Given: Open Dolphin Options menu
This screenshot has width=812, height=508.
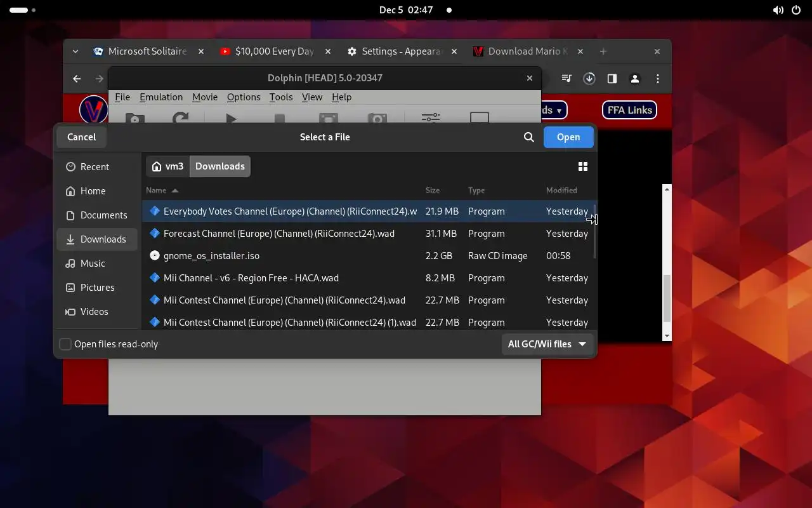Looking at the screenshot, I should point(244,97).
